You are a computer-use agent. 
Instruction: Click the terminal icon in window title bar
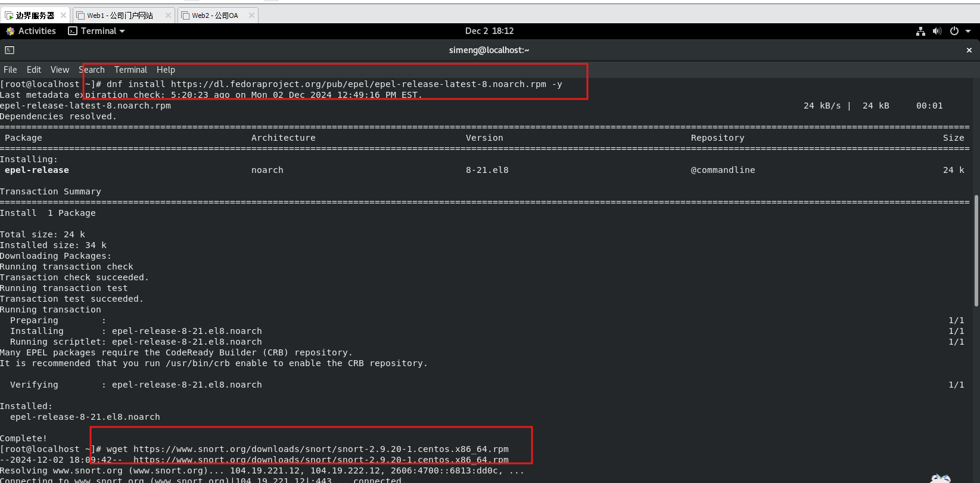(10, 50)
